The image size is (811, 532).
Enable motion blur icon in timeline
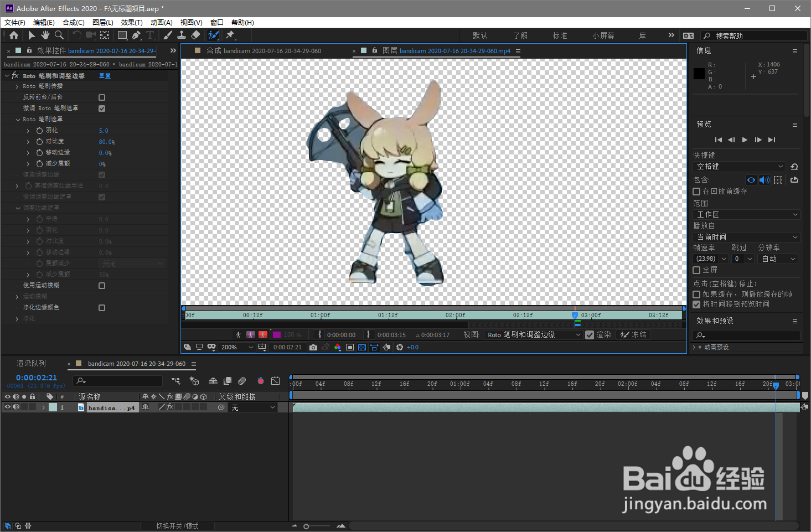coord(242,381)
